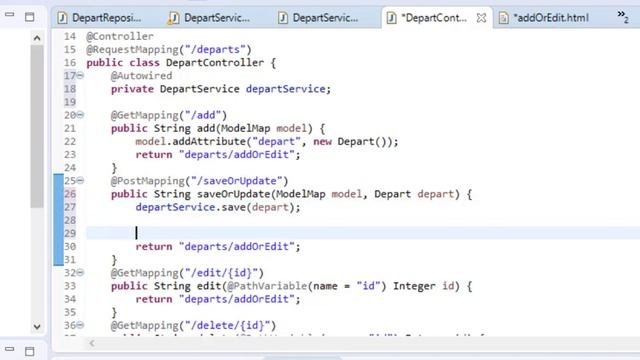640x360 pixels.
Task: Collapse the fold marker at line 17
Action: point(80,76)
